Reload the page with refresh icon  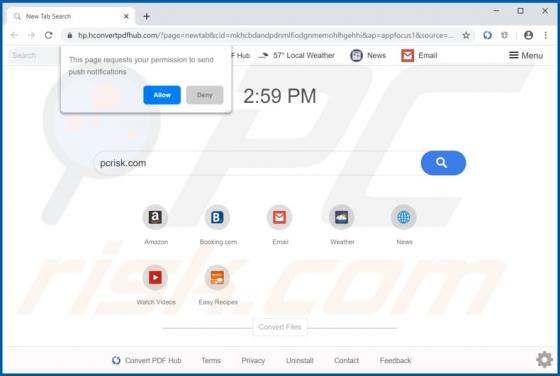click(49, 35)
